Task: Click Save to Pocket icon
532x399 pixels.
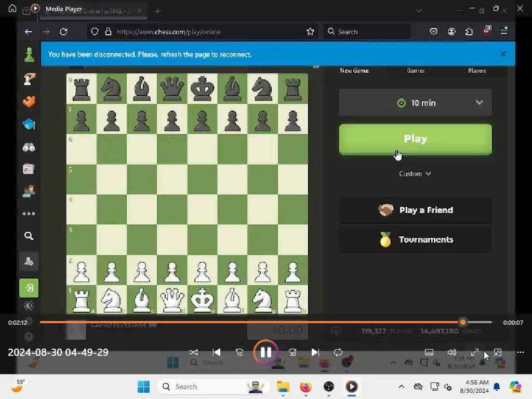Action: [434, 32]
